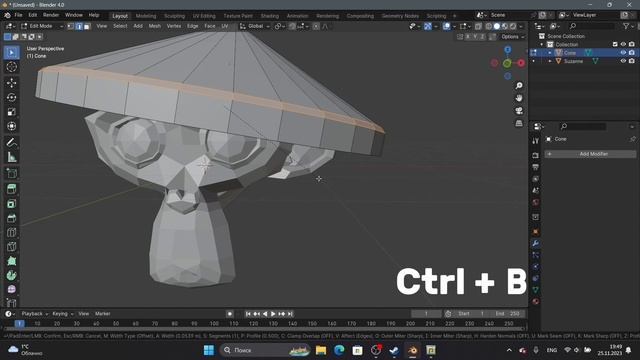Click the ENG language indicator

click(552, 350)
